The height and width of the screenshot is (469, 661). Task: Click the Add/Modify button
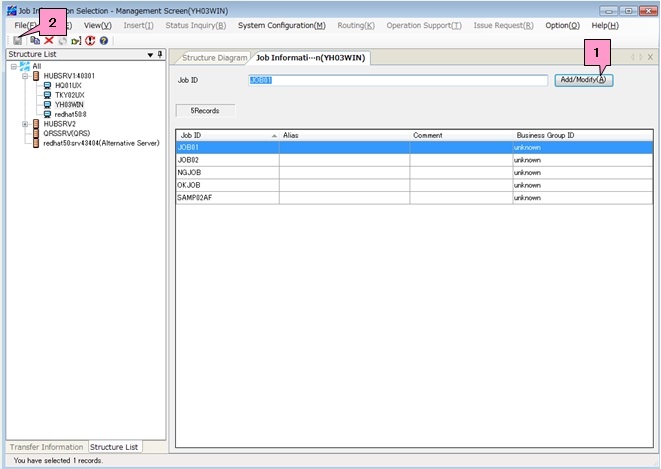pyautogui.click(x=583, y=80)
